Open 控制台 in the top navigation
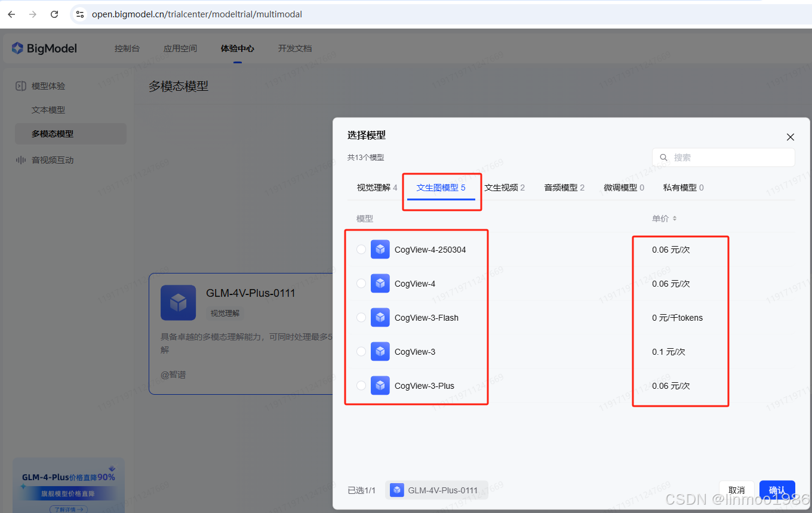The image size is (812, 513). coord(127,48)
